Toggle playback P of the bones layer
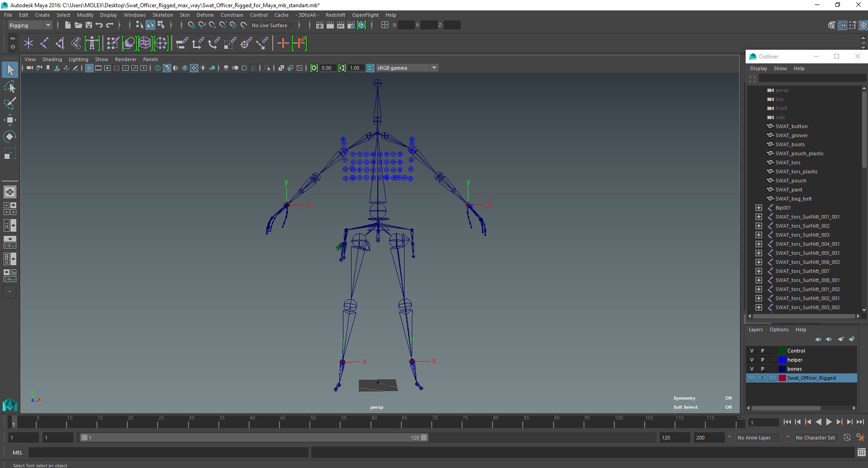Viewport: 868px width, 468px height. tap(762, 369)
